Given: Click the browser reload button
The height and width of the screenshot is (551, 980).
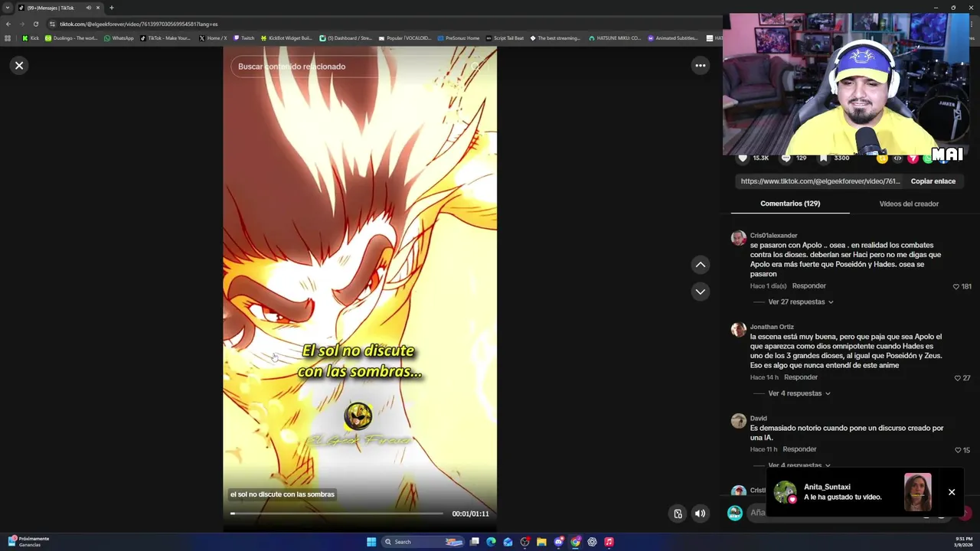Looking at the screenshot, I should [x=35, y=24].
